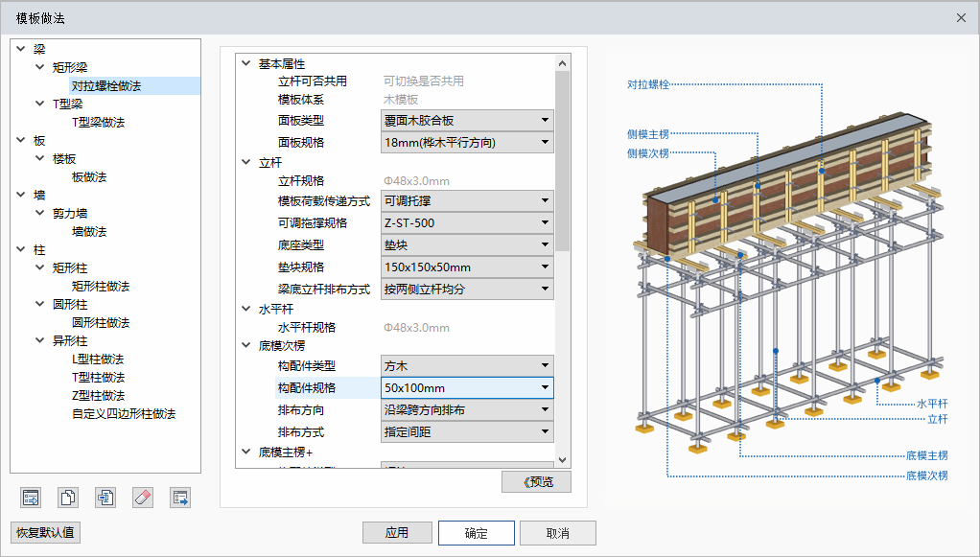
Task: Click the property list scroll up arrow
Action: tap(562, 63)
